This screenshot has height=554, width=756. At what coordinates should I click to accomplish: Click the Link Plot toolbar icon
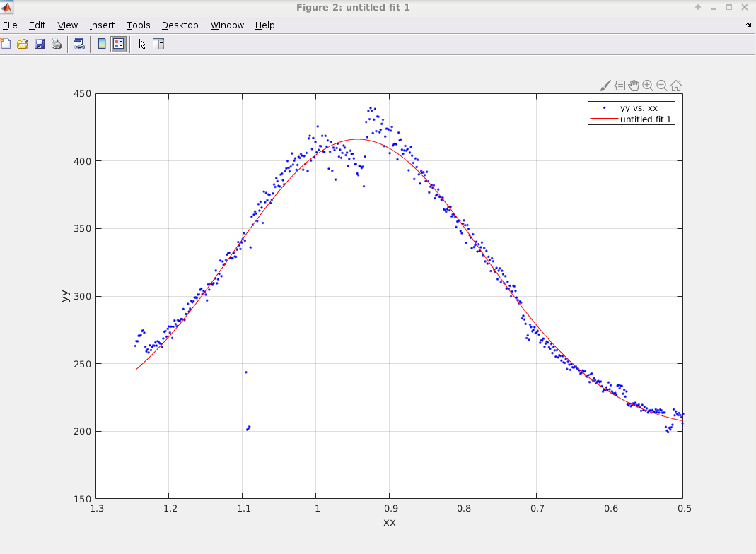point(79,44)
